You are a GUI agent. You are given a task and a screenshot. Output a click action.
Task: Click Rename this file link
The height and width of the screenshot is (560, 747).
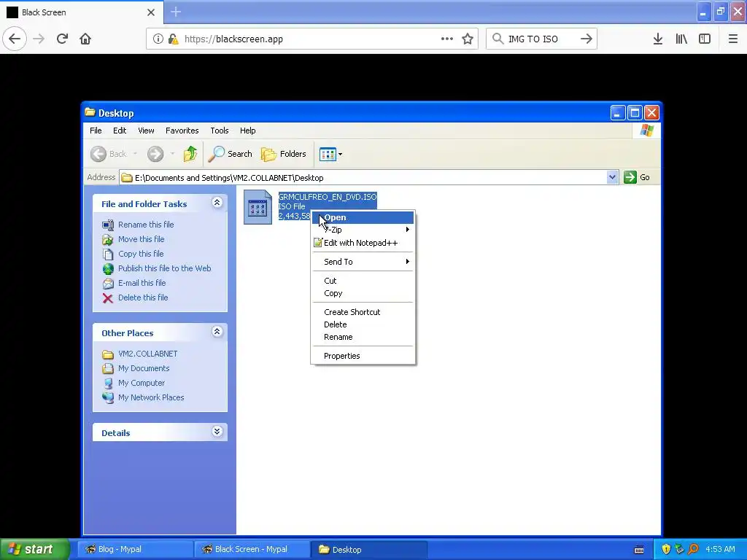pos(146,225)
